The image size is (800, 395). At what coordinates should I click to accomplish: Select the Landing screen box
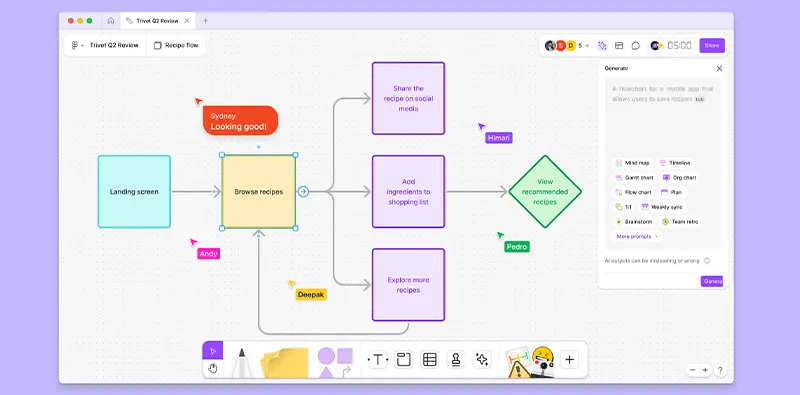134,192
